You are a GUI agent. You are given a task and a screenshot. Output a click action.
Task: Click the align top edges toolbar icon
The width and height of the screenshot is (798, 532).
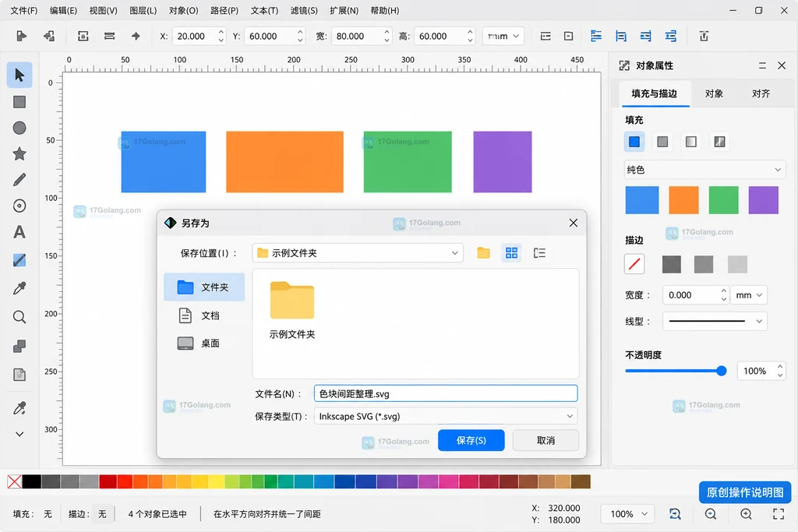coord(621,36)
